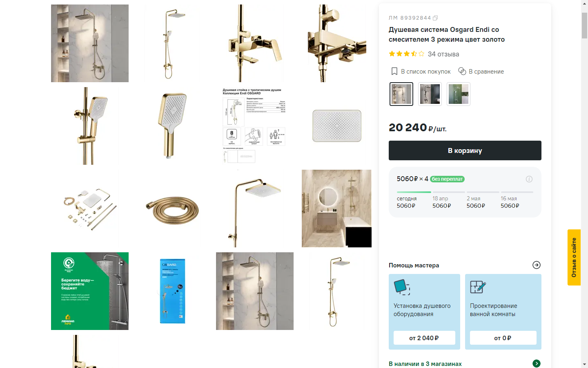Click the от 0 ₽ design button

[x=503, y=338]
